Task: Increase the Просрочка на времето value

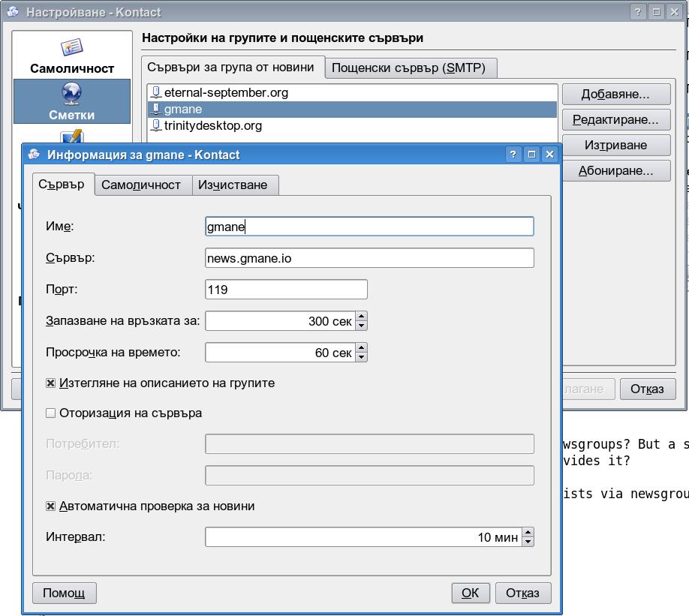Action: pos(361,348)
